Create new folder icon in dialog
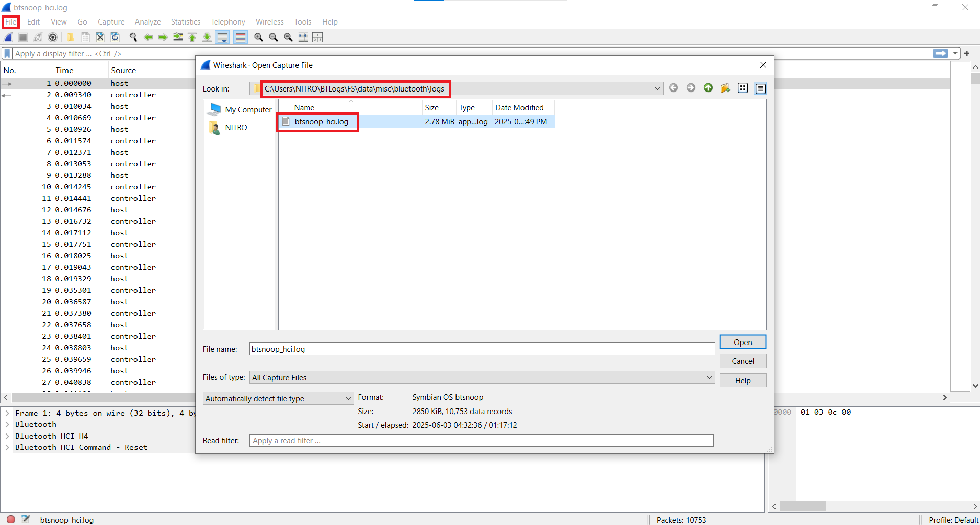The width and height of the screenshot is (980, 525). 725,88
